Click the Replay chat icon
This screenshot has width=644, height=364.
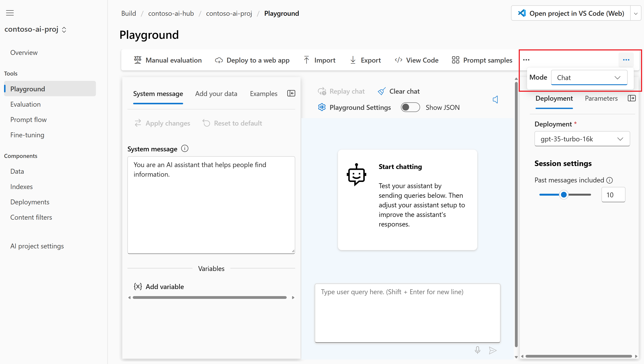click(322, 91)
